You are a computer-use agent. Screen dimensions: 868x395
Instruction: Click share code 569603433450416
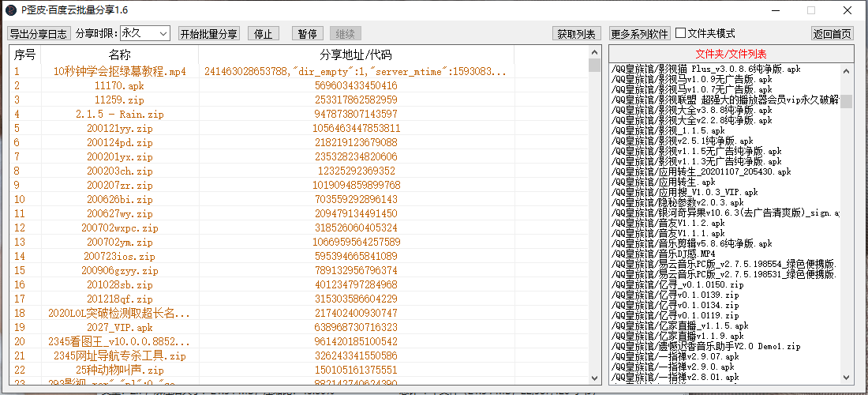356,86
